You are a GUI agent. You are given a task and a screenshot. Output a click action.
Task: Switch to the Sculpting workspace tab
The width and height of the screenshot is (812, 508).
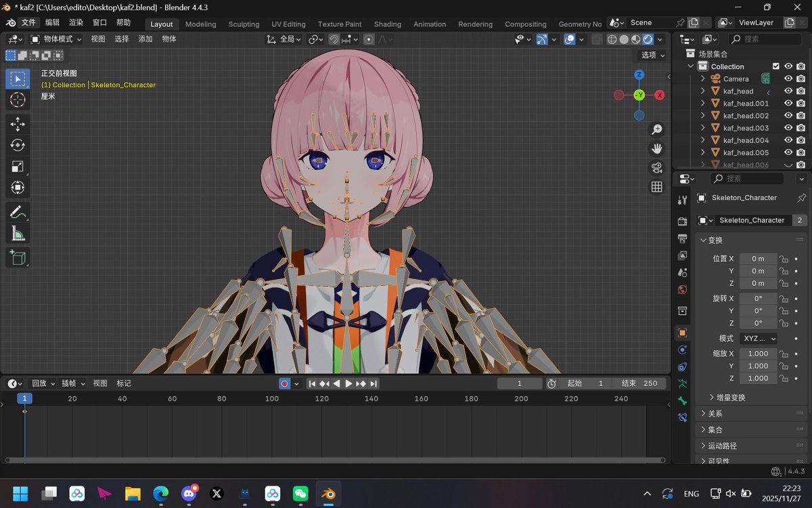coord(244,24)
